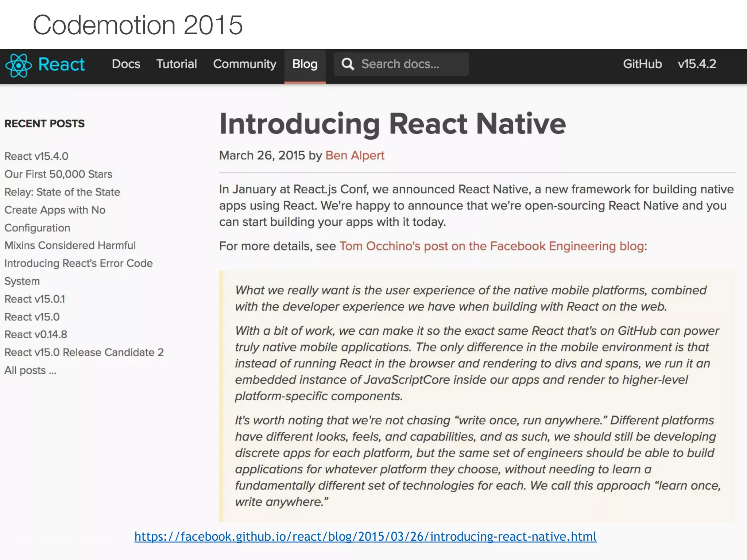Click the RECENT POSTS heading
747x560 pixels.
[44, 124]
